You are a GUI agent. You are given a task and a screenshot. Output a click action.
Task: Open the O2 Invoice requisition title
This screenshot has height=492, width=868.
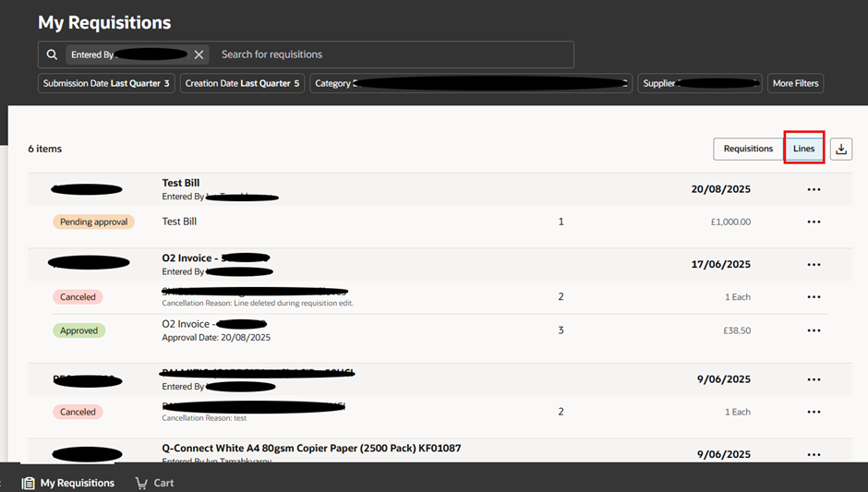point(216,258)
